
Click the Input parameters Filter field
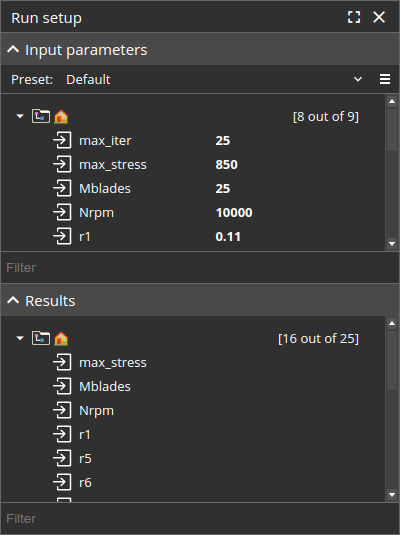(200, 268)
